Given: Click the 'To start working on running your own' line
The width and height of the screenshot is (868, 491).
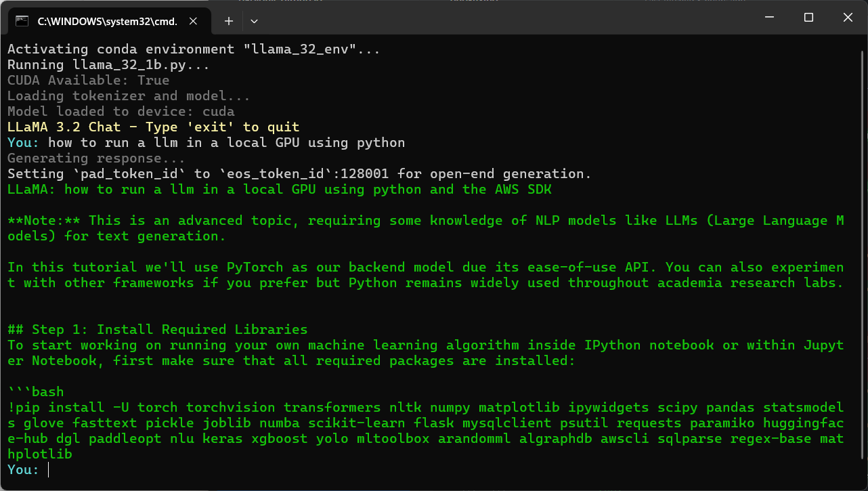Looking at the screenshot, I should click(426, 345).
